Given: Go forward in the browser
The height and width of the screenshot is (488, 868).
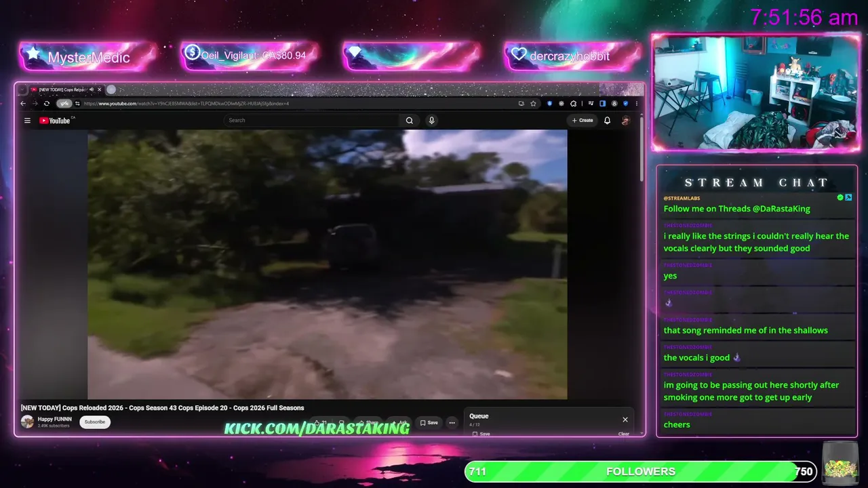Looking at the screenshot, I should [x=35, y=104].
